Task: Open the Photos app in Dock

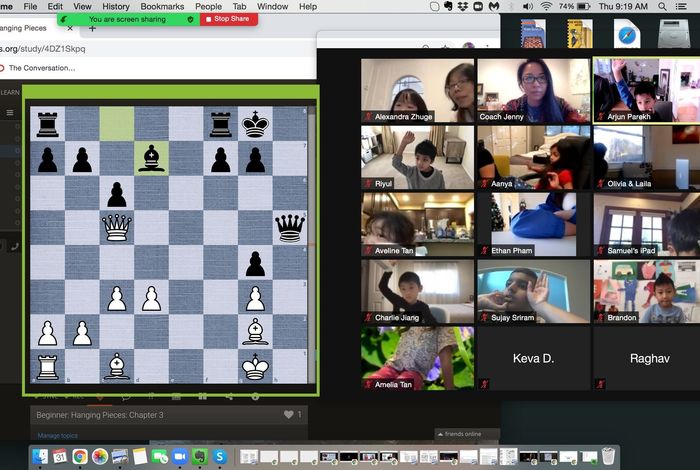Action: coord(100,457)
